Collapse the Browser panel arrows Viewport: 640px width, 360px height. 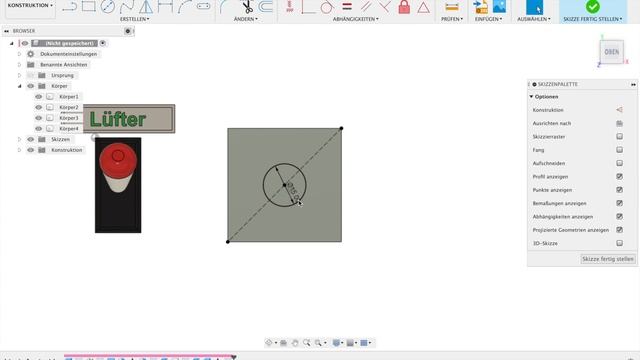[7, 31]
